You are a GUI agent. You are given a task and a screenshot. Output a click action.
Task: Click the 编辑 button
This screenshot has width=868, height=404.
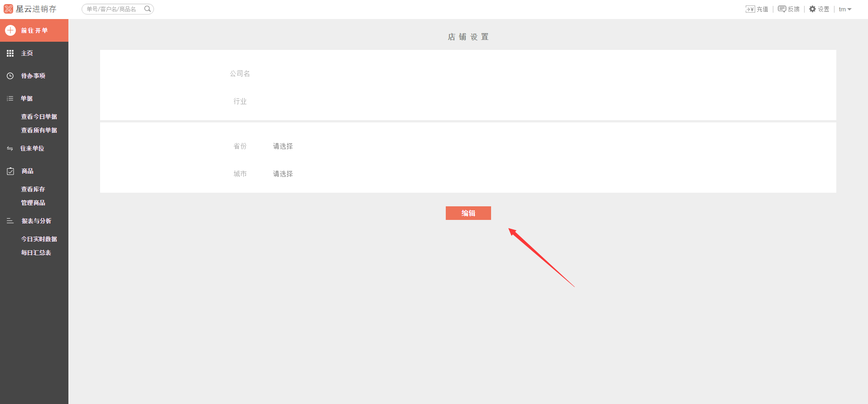pyautogui.click(x=468, y=213)
